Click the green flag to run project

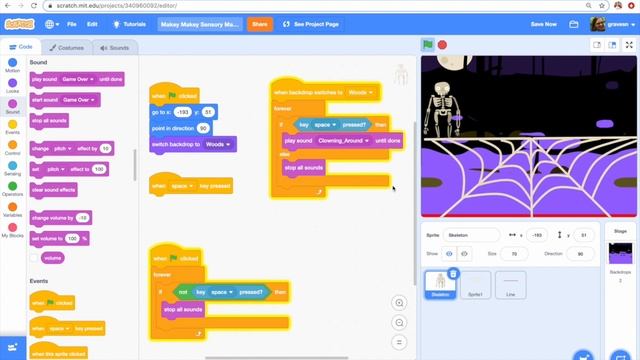(427, 44)
